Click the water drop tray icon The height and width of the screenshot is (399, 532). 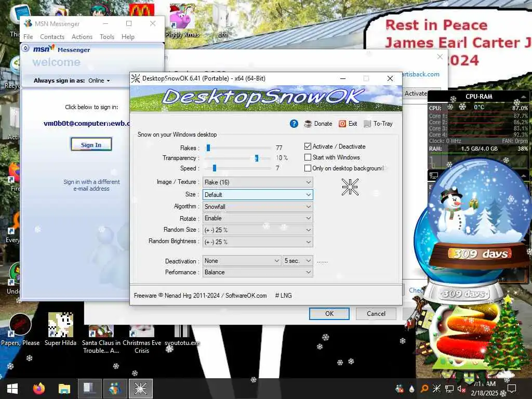pos(412,389)
